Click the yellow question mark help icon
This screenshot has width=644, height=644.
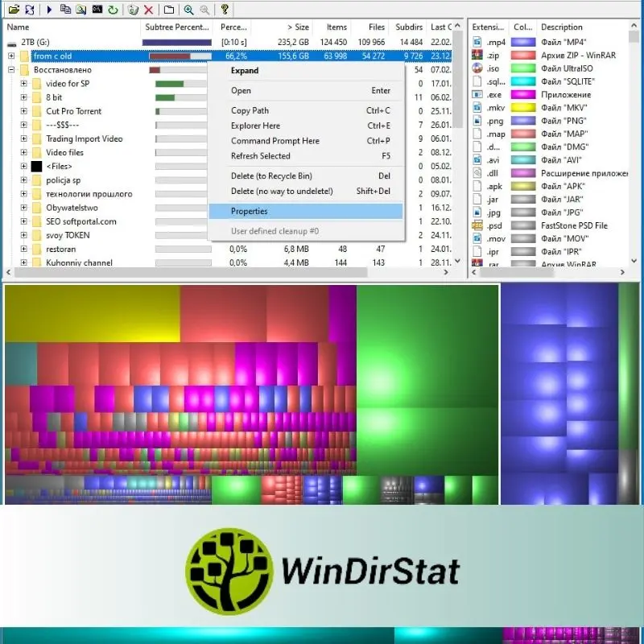click(x=225, y=10)
